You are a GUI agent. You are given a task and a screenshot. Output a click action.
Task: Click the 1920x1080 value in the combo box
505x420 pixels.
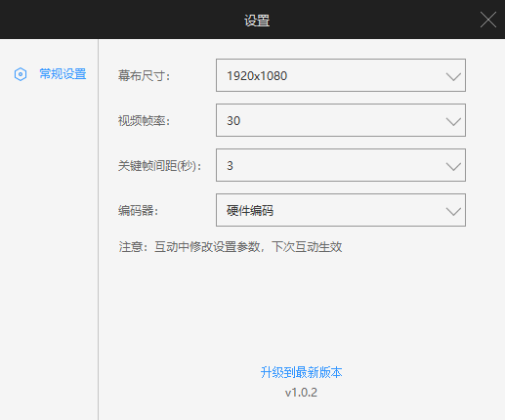tap(257, 76)
